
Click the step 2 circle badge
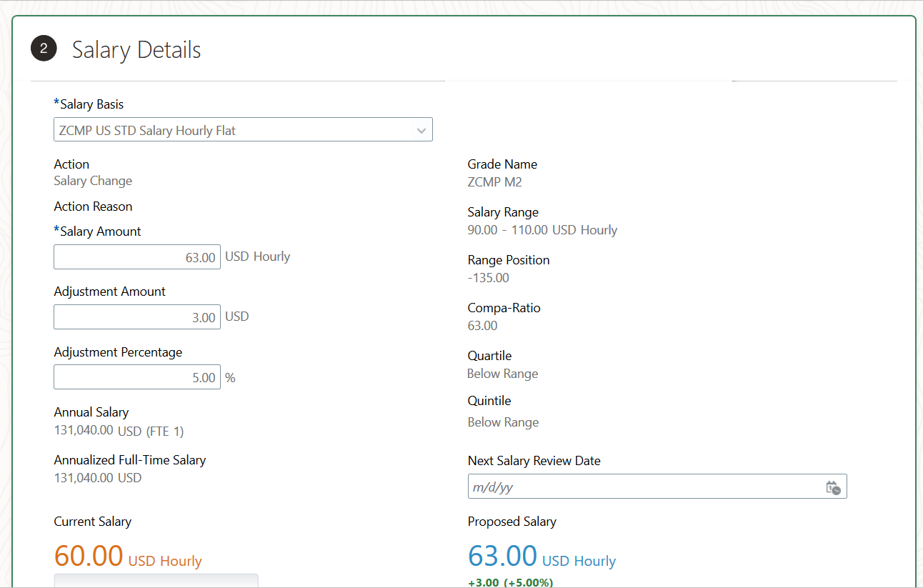coord(44,49)
